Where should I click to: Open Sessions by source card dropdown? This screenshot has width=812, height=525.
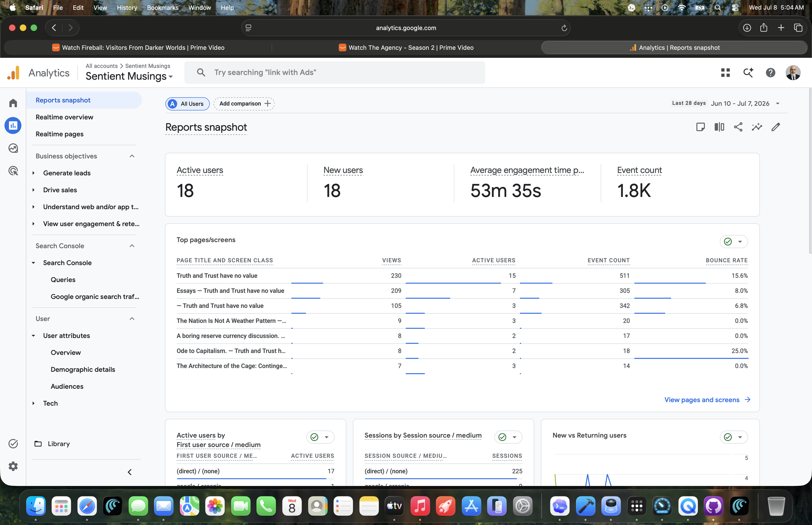pos(508,437)
